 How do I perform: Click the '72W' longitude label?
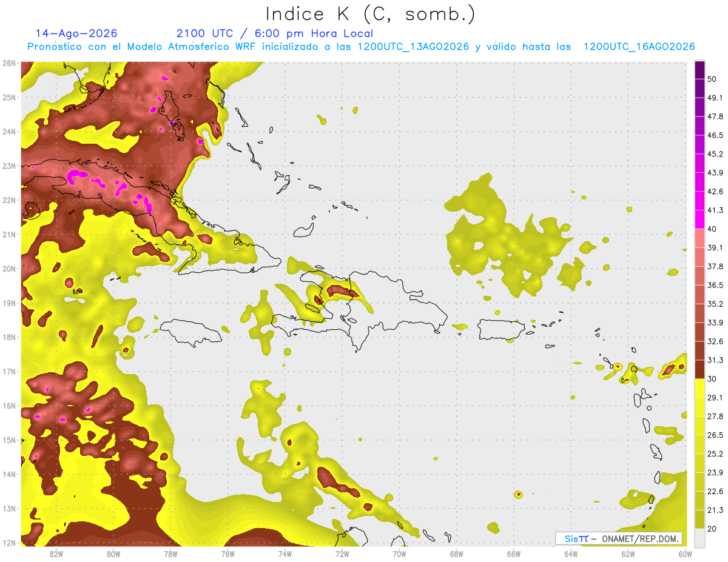click(342, 554)
